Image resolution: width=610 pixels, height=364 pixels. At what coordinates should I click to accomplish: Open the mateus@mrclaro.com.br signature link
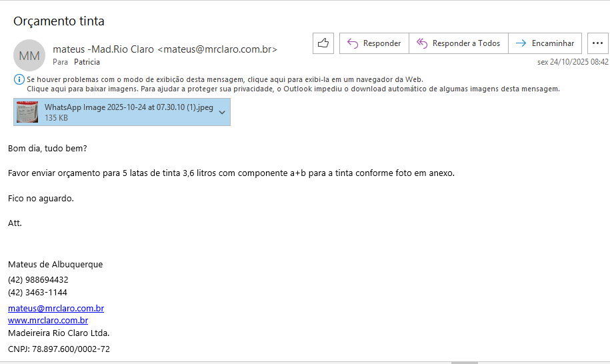(x=56, y=309)
